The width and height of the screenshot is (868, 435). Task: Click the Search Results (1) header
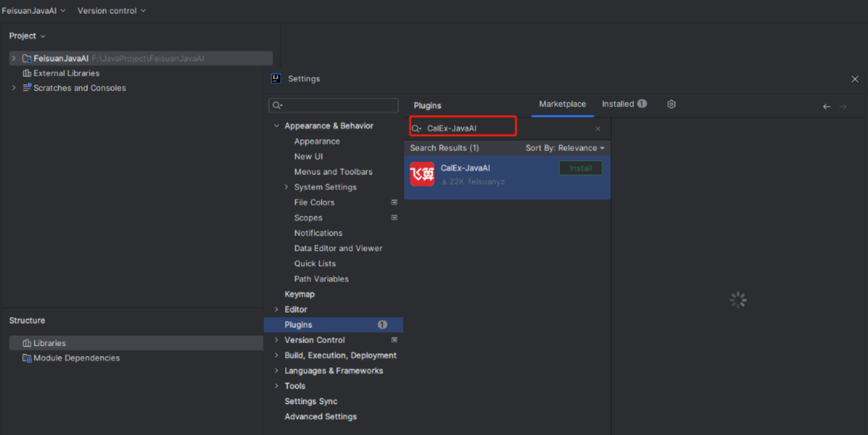(x=444, y=148)
